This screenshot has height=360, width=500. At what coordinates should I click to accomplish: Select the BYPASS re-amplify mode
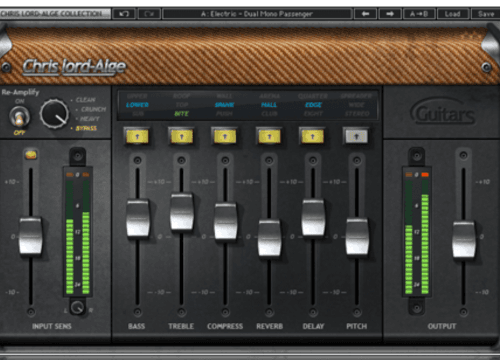click(86, 128)
